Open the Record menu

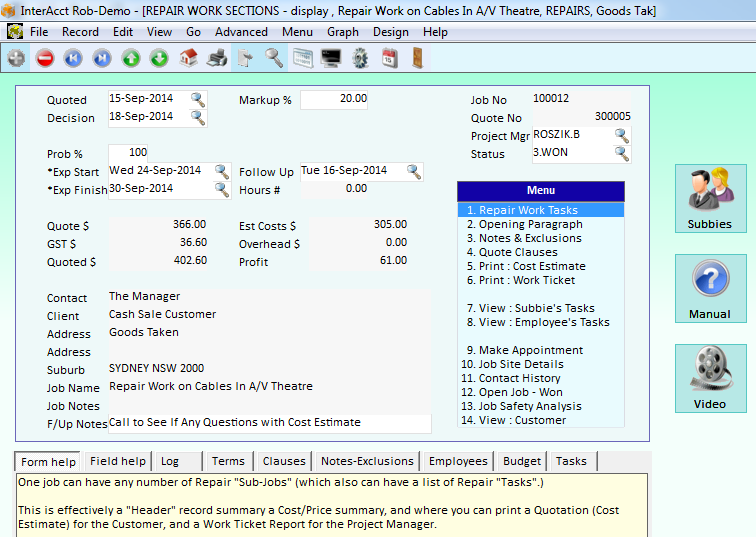tap(80, 32)
